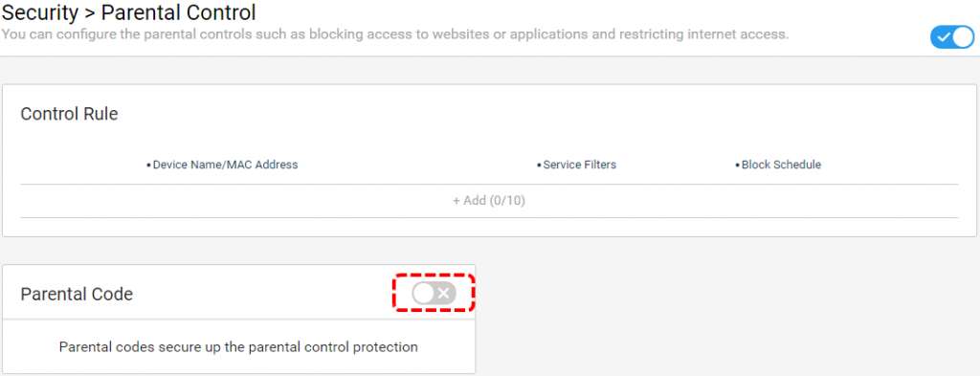Click the bullet before Device Name/MAC Address
980x376 pixels.
(x=148, y=166)
